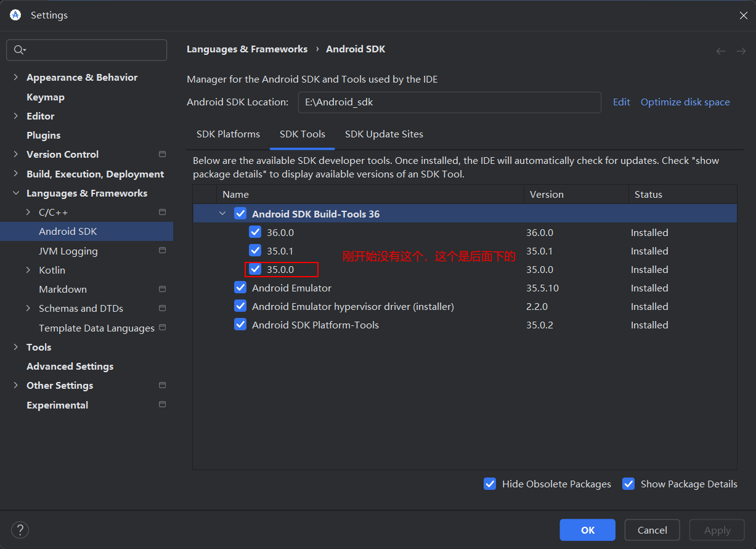Screen dimensions: 756x549
Task: Click the Edit SDK location link
Action: pos(621,102)
